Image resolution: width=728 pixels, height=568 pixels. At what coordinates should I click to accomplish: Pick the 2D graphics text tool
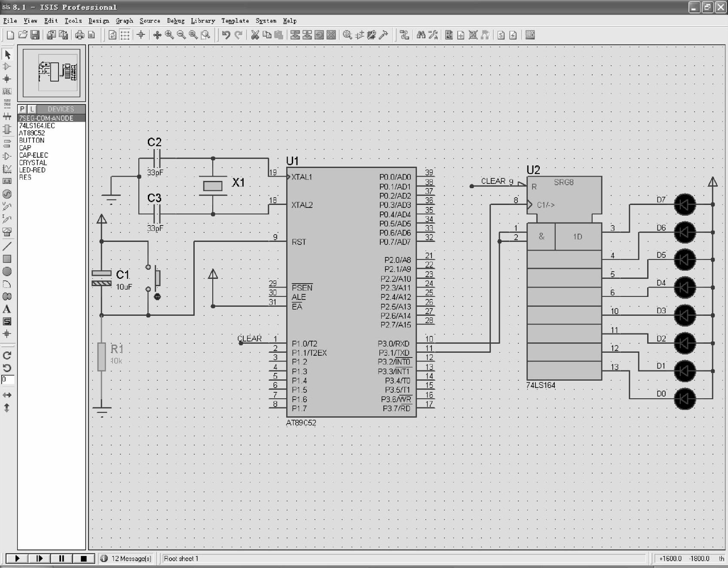click(7, 309)
